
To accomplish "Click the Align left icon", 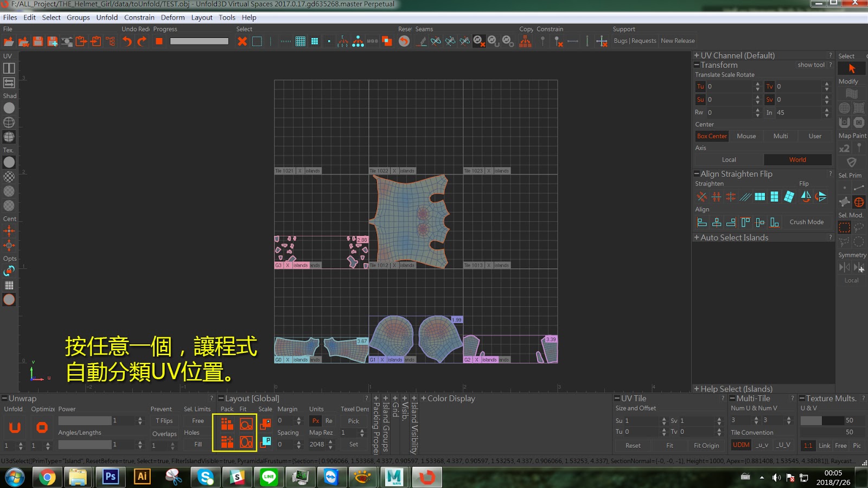I will coord(701,222).
